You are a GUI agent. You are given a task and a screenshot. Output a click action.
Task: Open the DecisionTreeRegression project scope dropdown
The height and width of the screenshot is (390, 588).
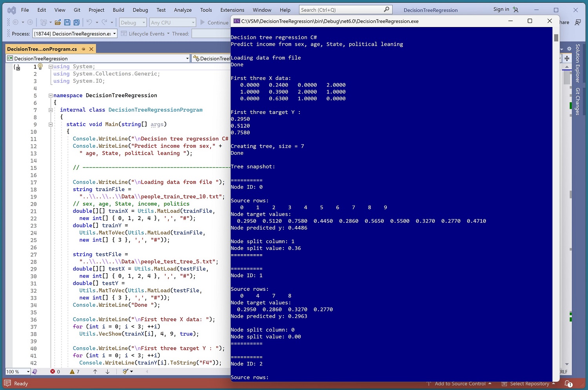pos(187,58)
